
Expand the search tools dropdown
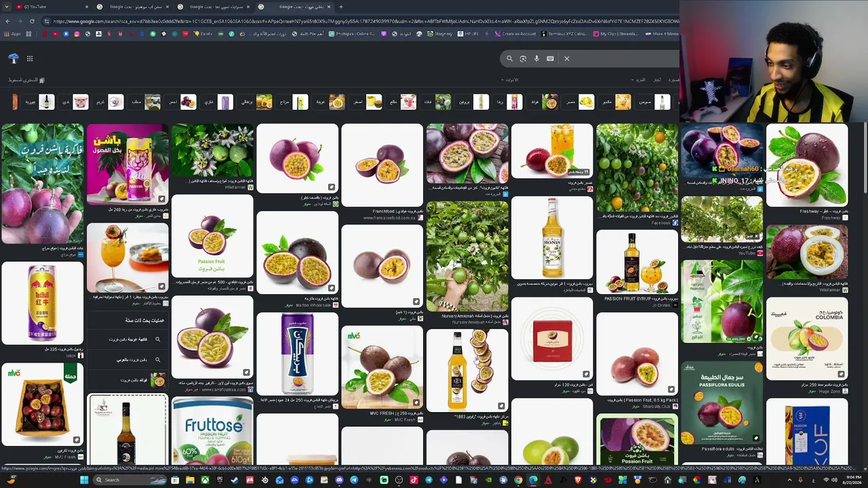[x=511, y=80]
